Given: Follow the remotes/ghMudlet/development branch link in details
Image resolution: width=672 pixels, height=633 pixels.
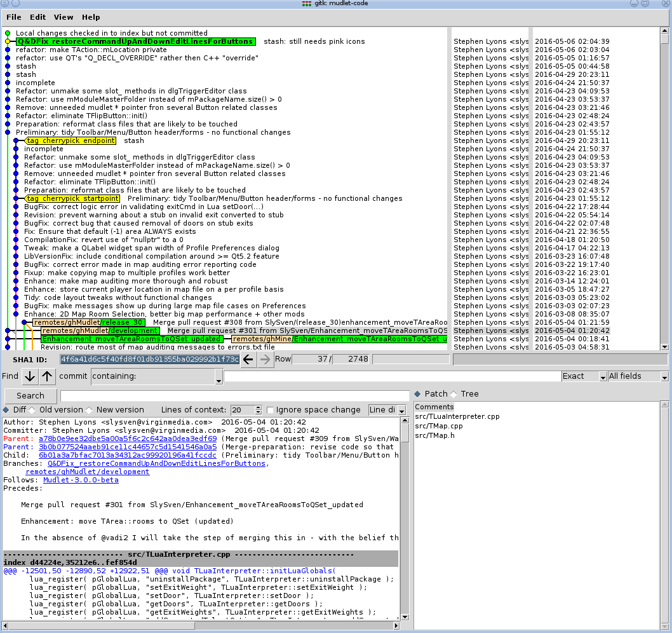Looking at the screenshot, I should (88, 472).
